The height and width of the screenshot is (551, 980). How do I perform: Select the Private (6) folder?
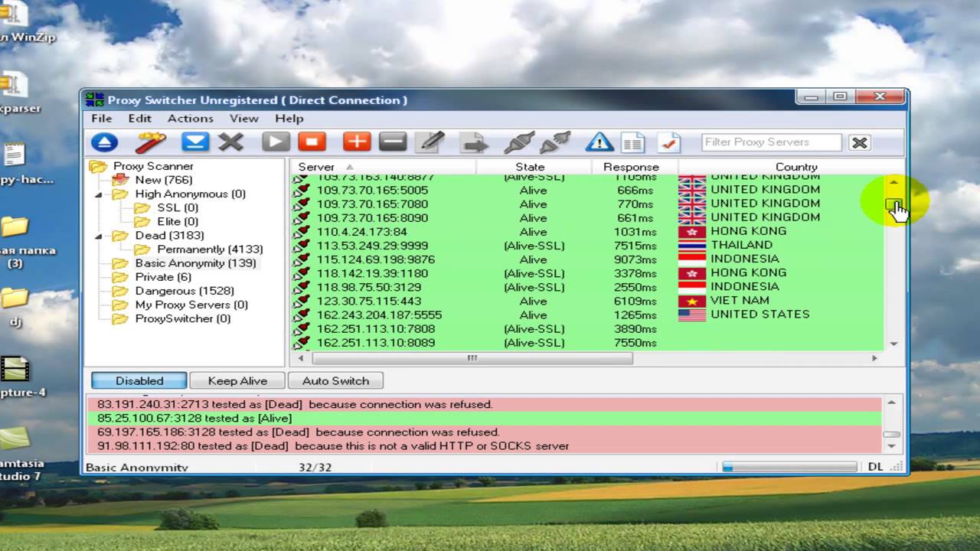[163, 277]
